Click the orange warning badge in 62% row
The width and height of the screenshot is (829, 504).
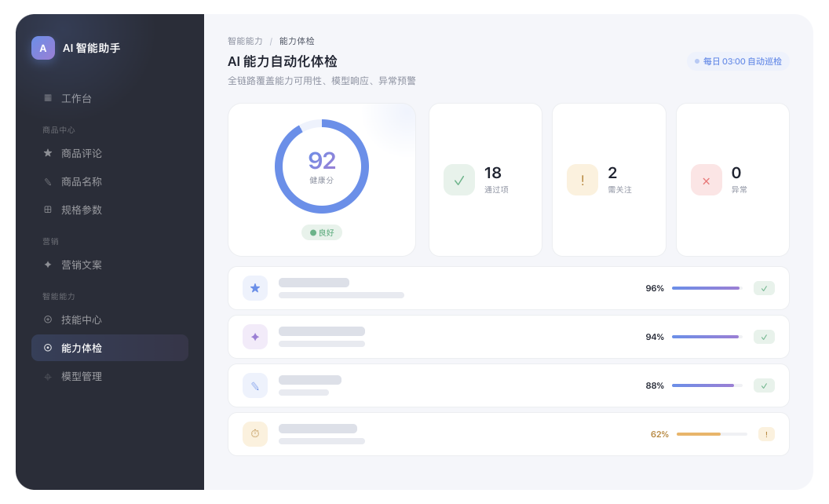coord(766,434)
